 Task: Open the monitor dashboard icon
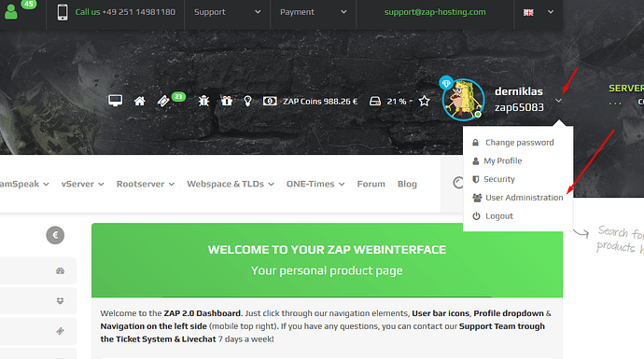tap(116, 101)
